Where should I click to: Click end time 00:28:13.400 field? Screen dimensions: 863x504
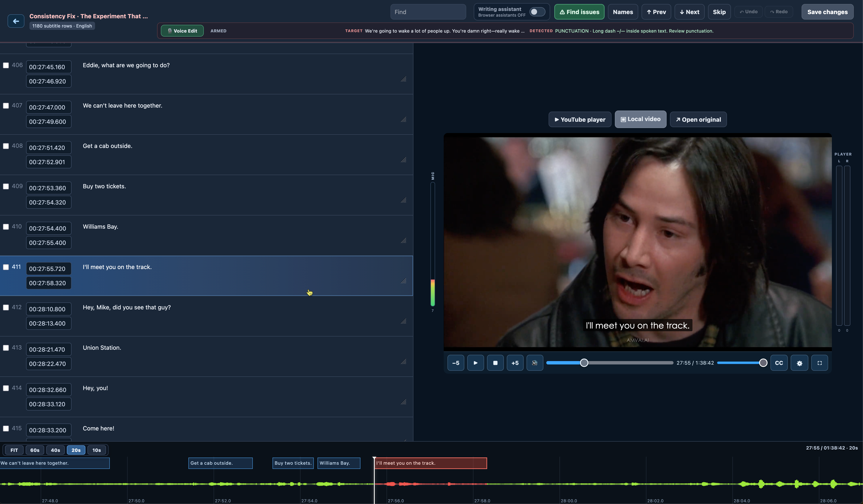click(49, 323)
